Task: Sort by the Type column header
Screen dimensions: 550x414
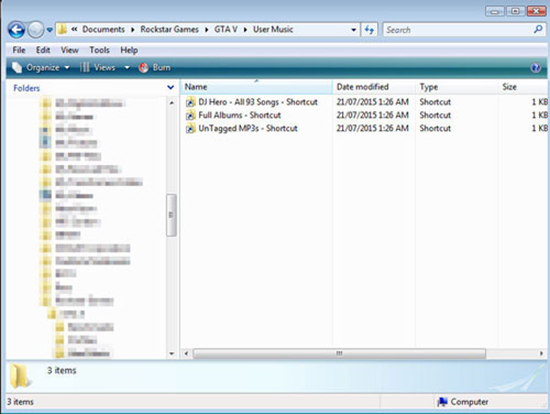Action: 456,87
